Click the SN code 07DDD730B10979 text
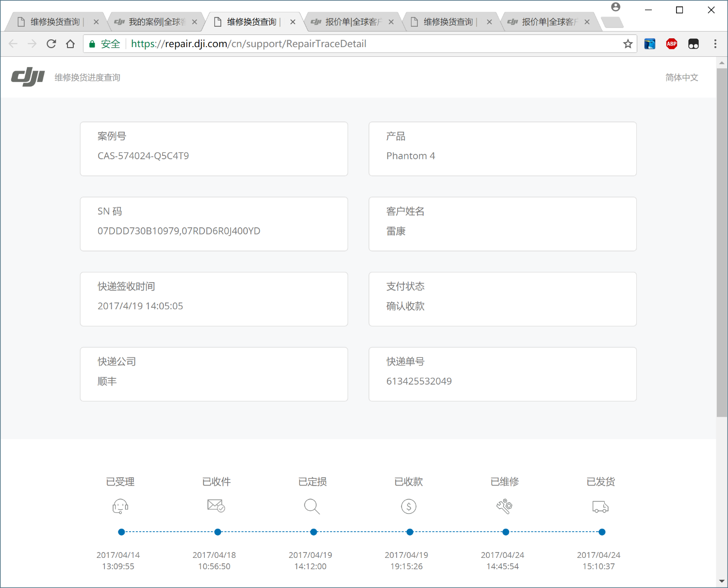 (138, 231)
